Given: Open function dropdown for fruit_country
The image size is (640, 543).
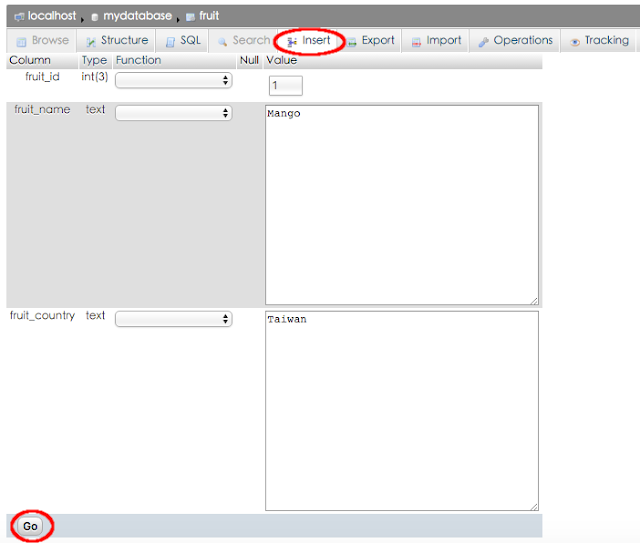Looking at the screenshot, I should (174, 318).
